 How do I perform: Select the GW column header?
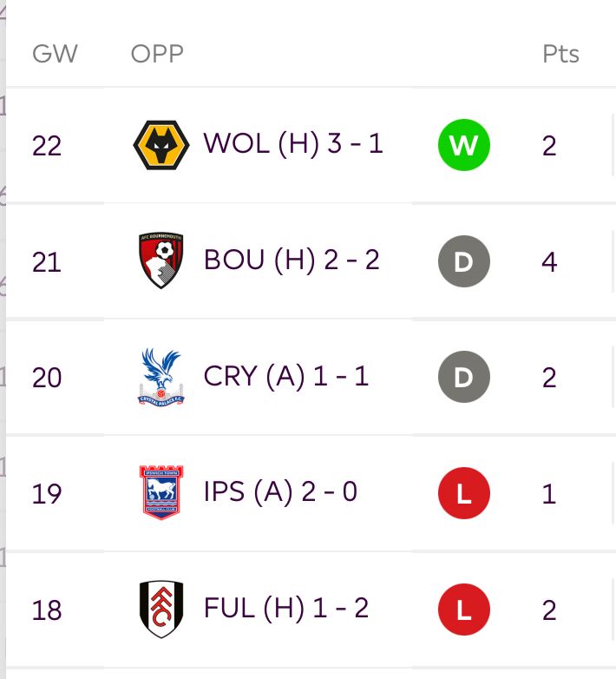tap(55, 54)
